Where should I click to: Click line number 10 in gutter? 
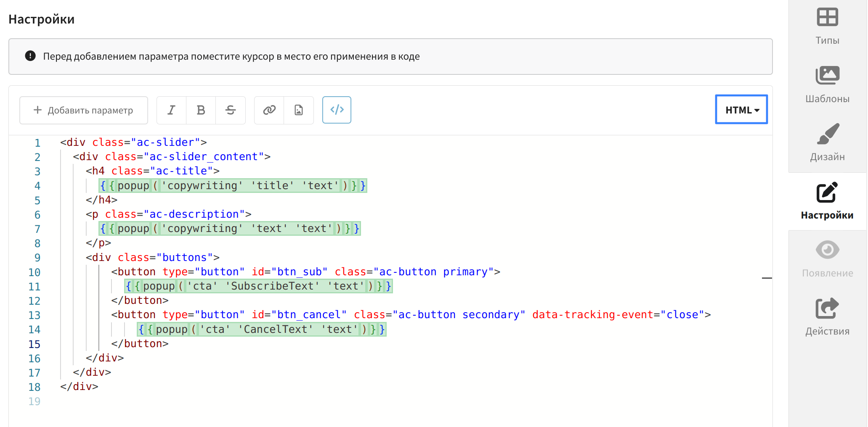tap(35, 272)
